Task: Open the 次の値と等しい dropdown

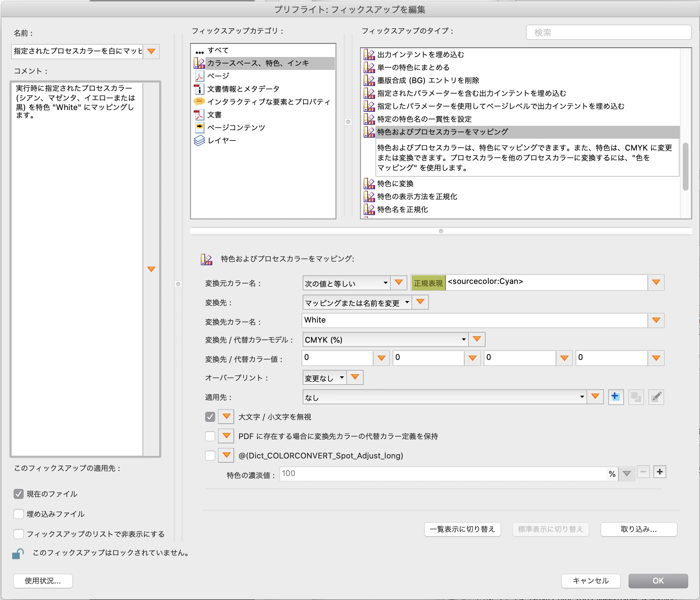Action: (346, 283)
